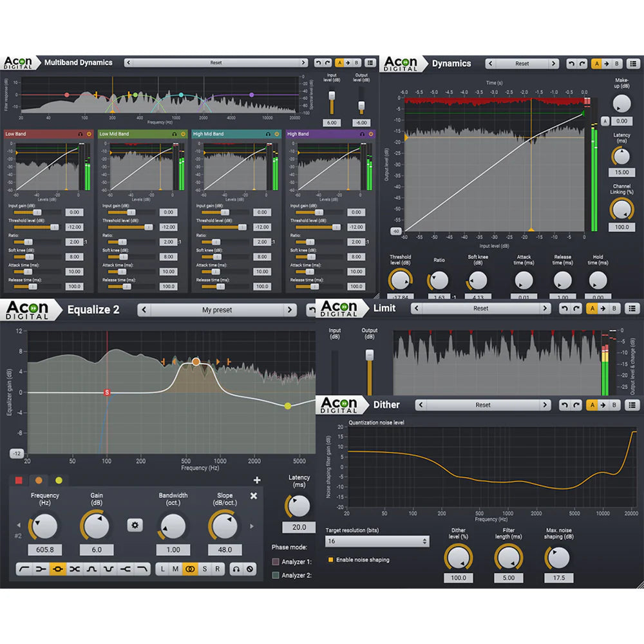Switch to setting B in Dynamics
The image size is (644, 644).
[616, 64]
